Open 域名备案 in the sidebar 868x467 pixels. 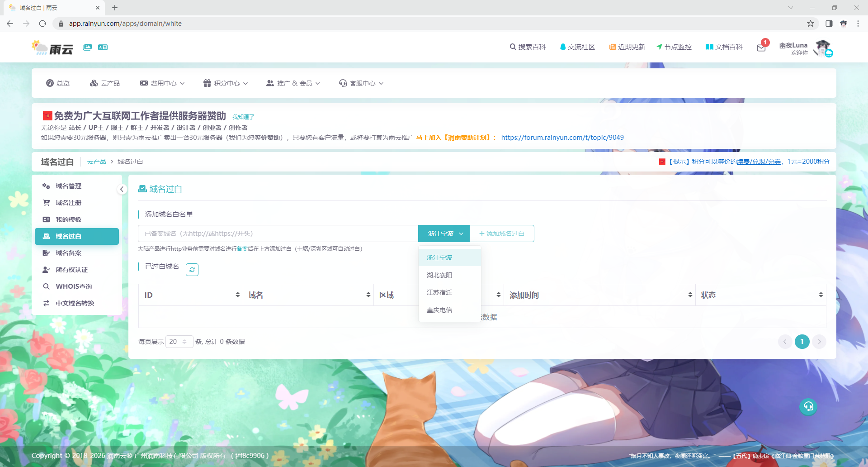pyautogui.click(x=69, y=253)
